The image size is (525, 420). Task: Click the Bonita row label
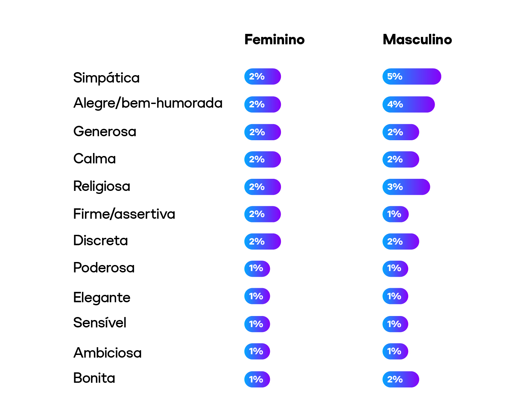coord(94,378)
